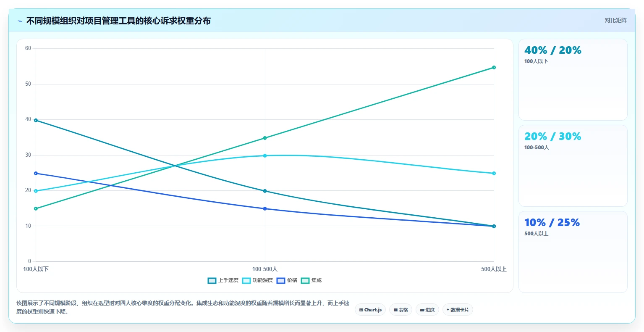Image resolution: width=644 pixels, height=332 pixels.
Task: Select the 功能深度 point at 30 for 100-500人
Action: 265,155
